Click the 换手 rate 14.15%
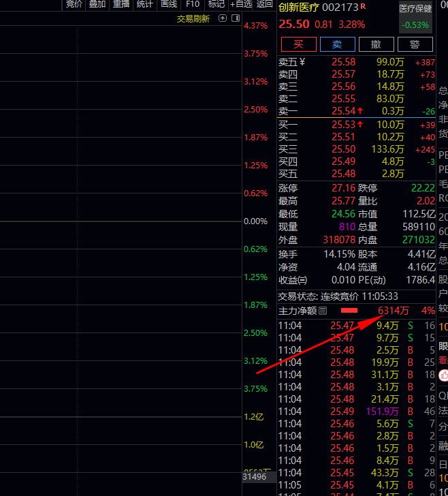 [340, 254]
